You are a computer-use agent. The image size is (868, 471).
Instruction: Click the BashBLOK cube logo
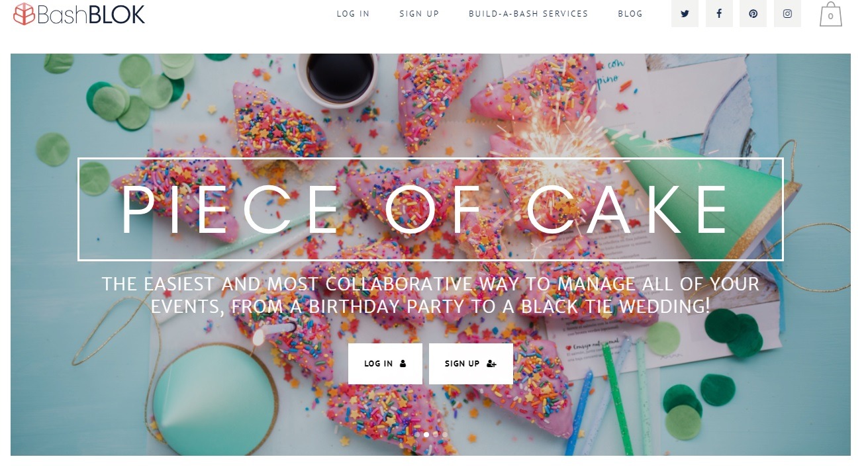click(24, 14)
